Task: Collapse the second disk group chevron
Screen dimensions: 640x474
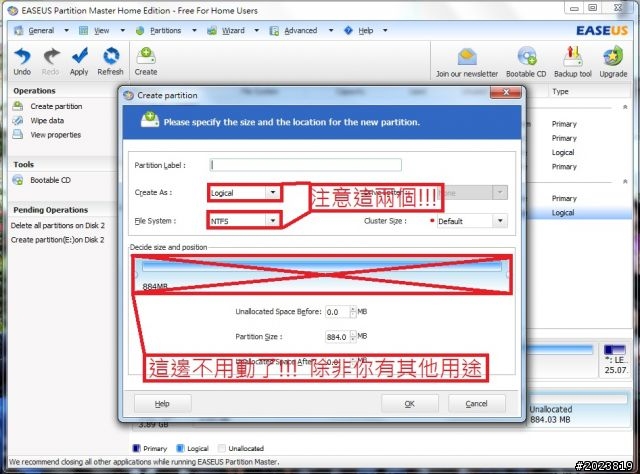Action: (x=625, y=181)
